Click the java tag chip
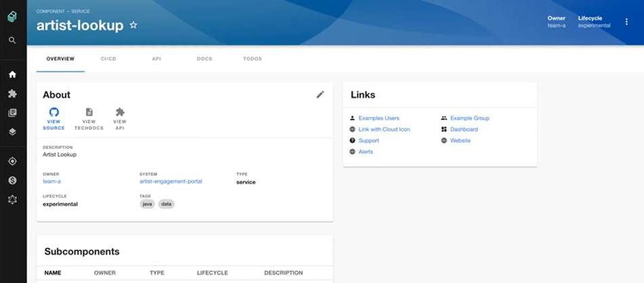Viewport: 644px width, 283px height. pos(147,204)
